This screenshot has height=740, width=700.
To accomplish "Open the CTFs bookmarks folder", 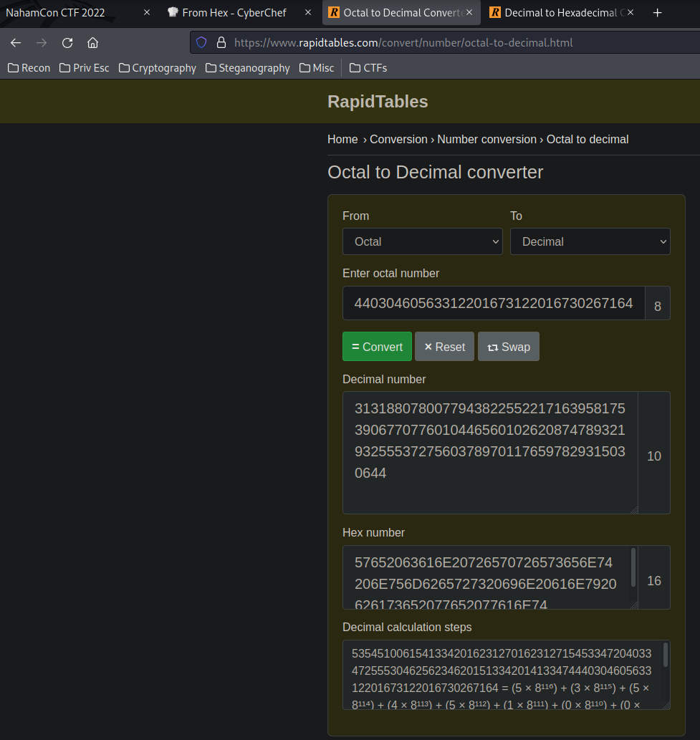I will pos(368,68).
